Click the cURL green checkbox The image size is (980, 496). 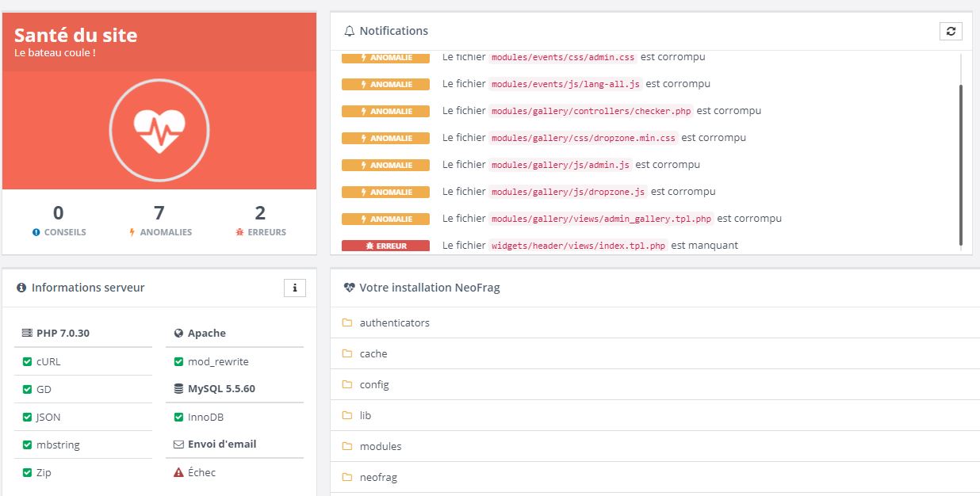(27, 361)
